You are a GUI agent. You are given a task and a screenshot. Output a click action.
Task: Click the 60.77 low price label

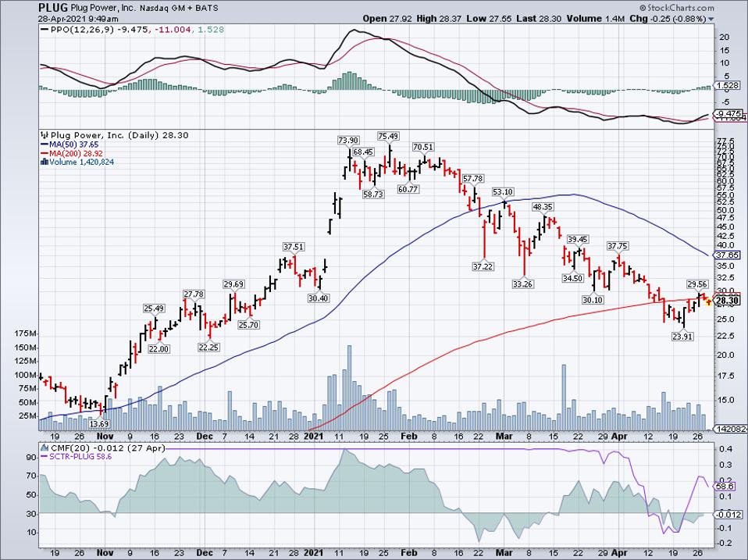pyautogui.click(x=408, y=189)
